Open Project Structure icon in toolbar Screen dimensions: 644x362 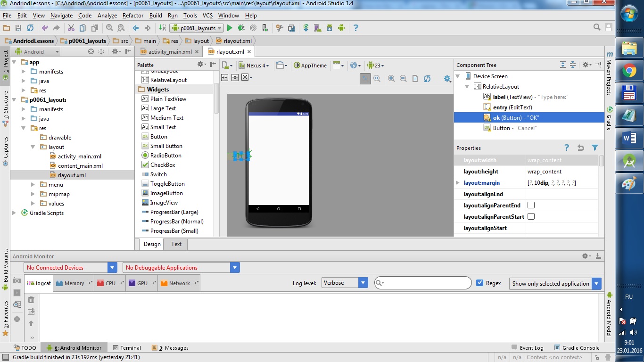pos(291,28)
